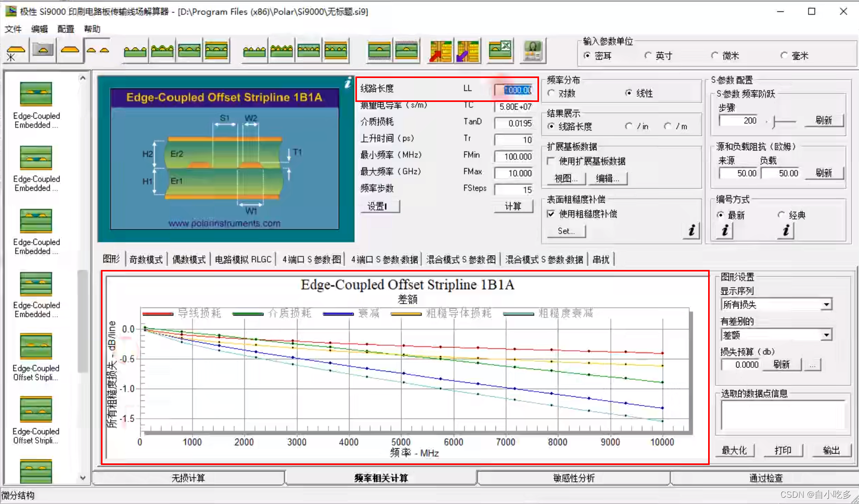The image size is (859, 504).
Task: Open the 显示序列 dropdown showing 所有损失
Action: (826, 304)
